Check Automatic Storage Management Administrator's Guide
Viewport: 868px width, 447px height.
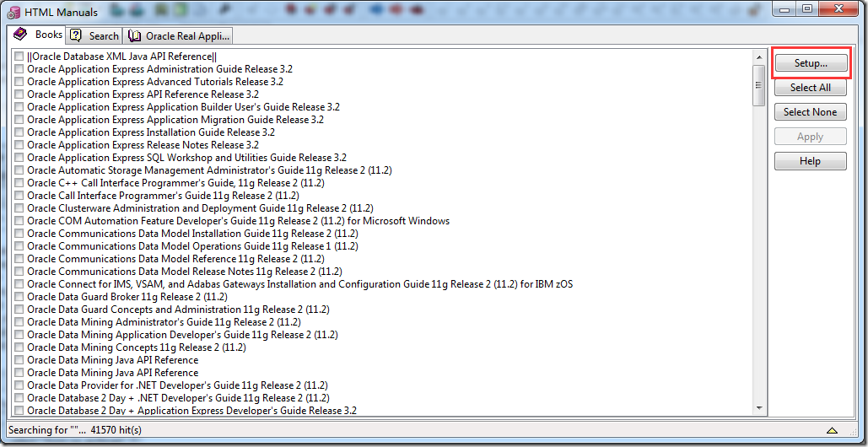tap(19, 170)
